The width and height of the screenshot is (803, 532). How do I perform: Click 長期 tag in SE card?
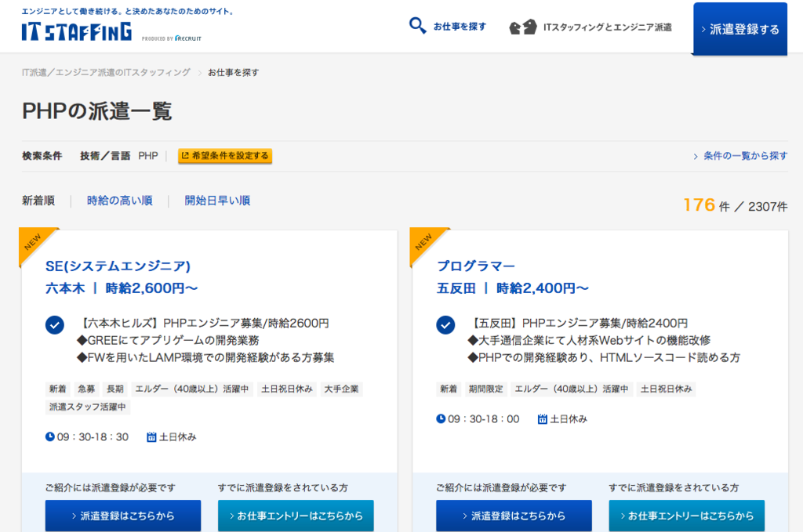[115, 389]
